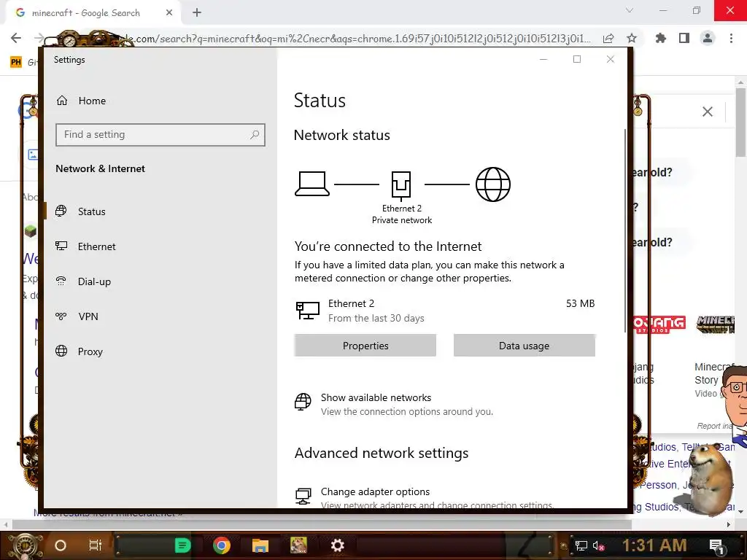Click the laptop icon in network diagram
This screenshot has height=560, width=747.
pyautogui.click(x=312, y=184)
